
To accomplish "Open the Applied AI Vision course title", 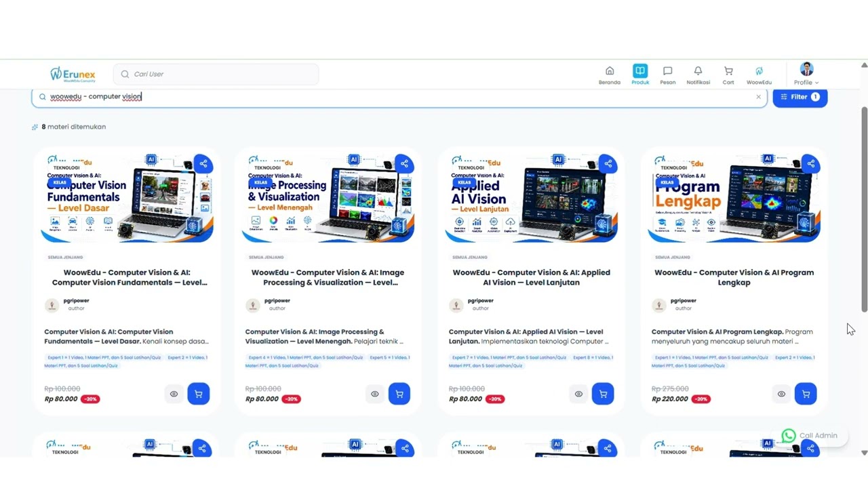I will 532,277.
